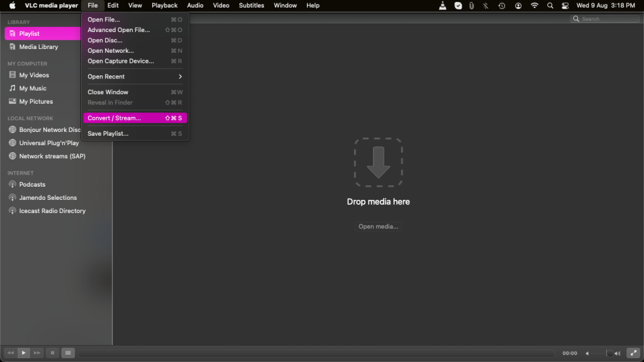Click the My Music note icon
This screenshot has width=644, height=362.
pos(13,88)
